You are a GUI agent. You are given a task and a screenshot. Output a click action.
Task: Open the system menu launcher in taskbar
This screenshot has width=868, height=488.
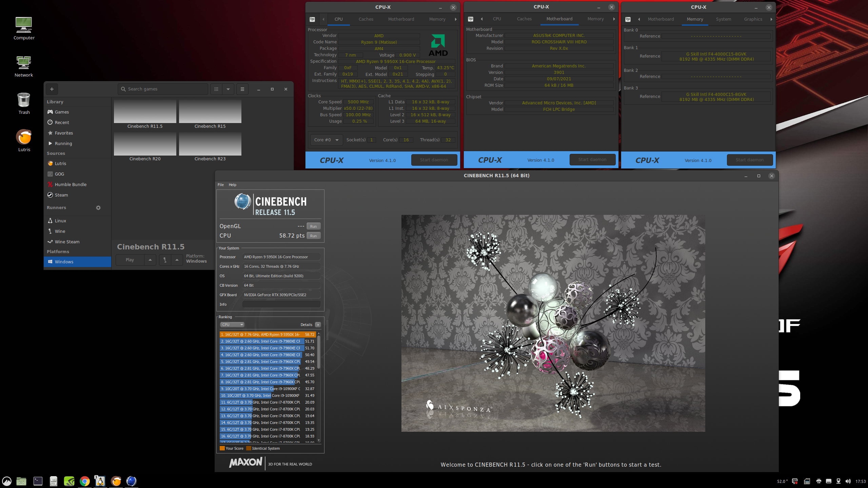point(7,481)
